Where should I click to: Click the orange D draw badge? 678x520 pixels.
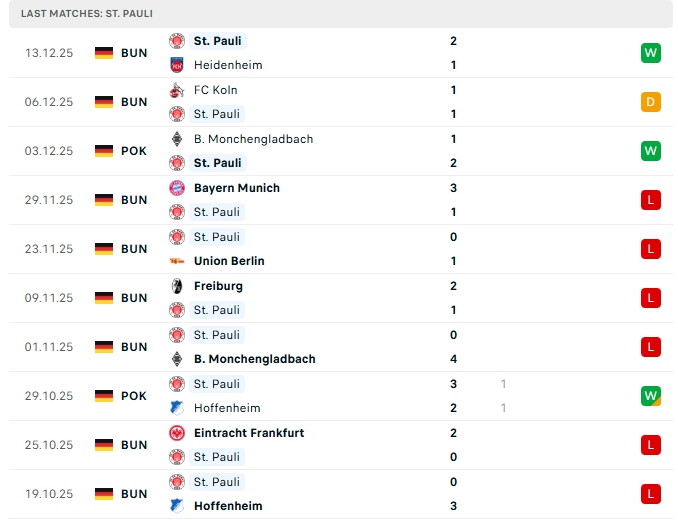[651, 101]
